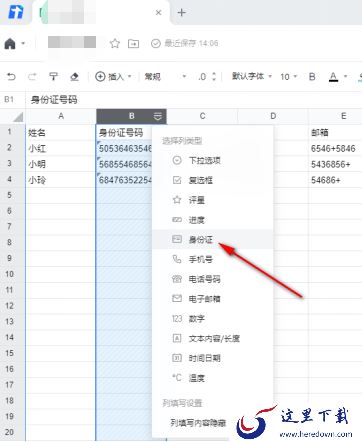Image resolution: width=362 pixels, height=442 pixels.
Task: Click cell 5436856+
Action: tap(335, 164)
